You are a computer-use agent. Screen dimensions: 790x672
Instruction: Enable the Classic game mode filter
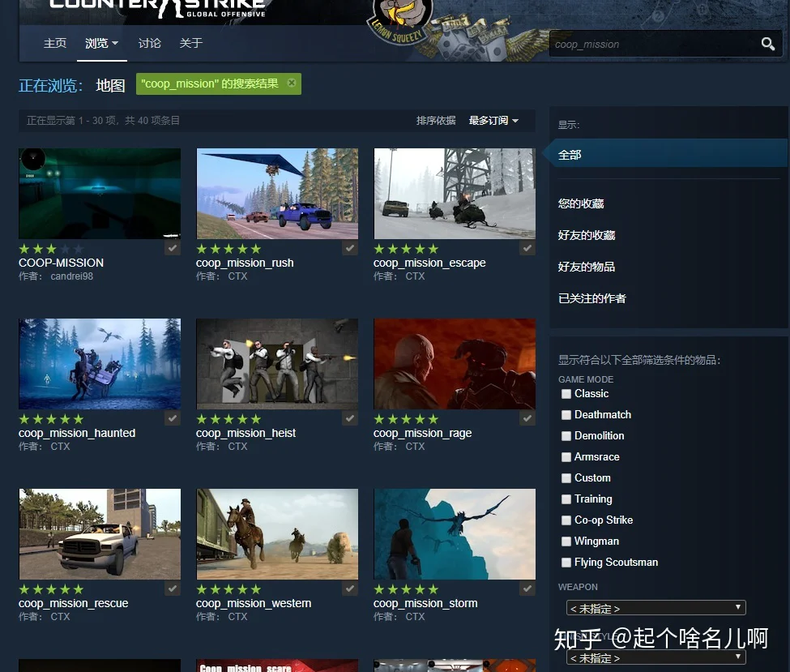coord(566,394)
